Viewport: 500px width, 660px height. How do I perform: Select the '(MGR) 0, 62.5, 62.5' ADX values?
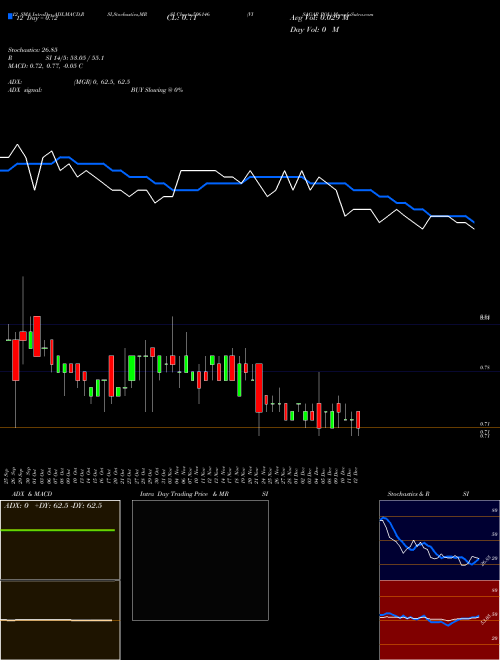point(102,82)
